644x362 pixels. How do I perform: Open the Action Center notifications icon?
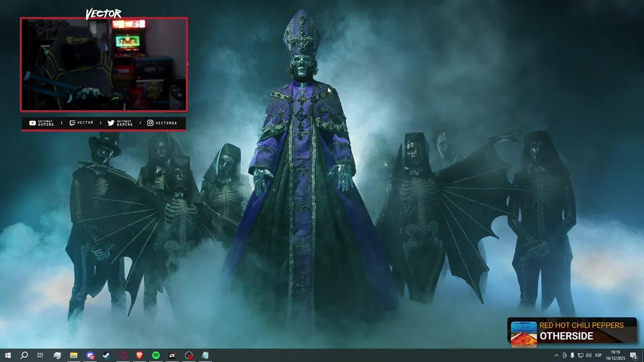tap(634, 355)
